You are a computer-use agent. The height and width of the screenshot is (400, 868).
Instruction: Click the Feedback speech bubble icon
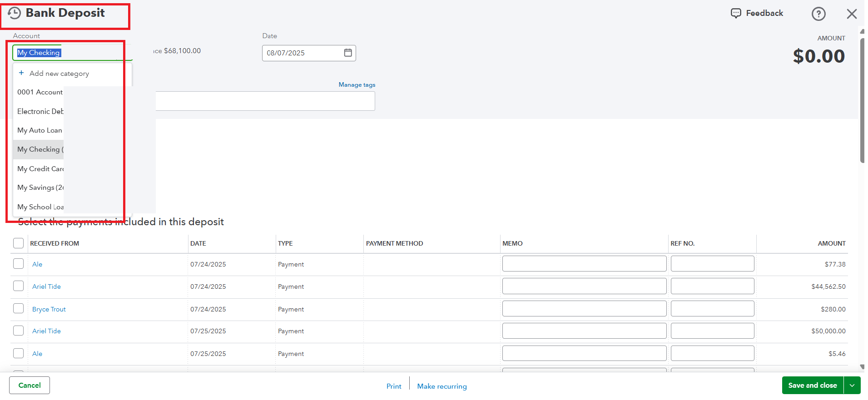pos(735,13)
